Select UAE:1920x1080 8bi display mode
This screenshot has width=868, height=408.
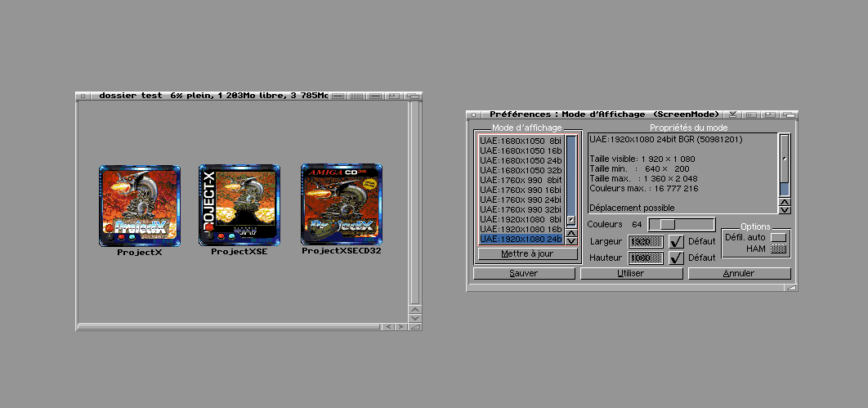click(x=521, y=219)
